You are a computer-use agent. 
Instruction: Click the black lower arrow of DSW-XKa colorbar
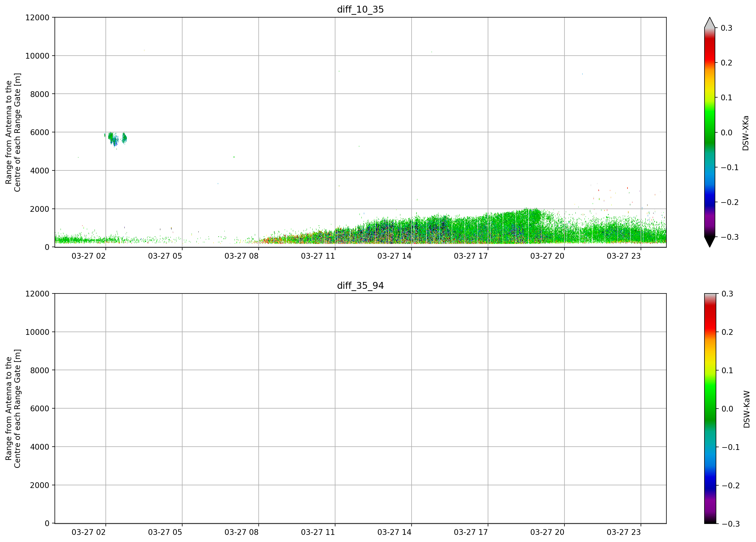pos(710,242)
